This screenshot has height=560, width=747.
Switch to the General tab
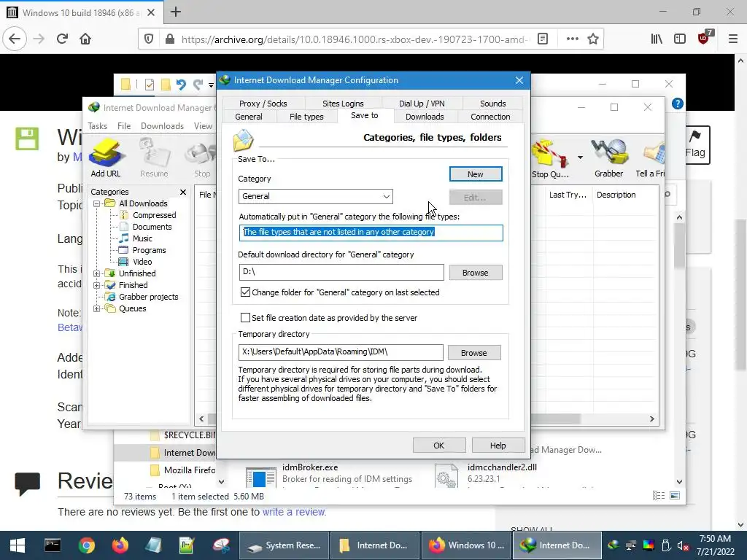249,117
